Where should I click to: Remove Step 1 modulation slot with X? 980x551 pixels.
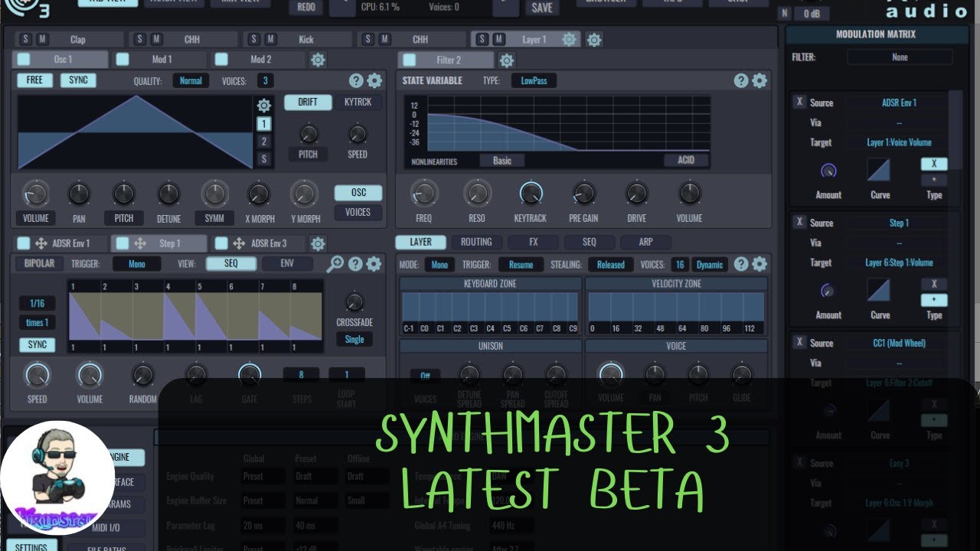[x=799, y=222]
